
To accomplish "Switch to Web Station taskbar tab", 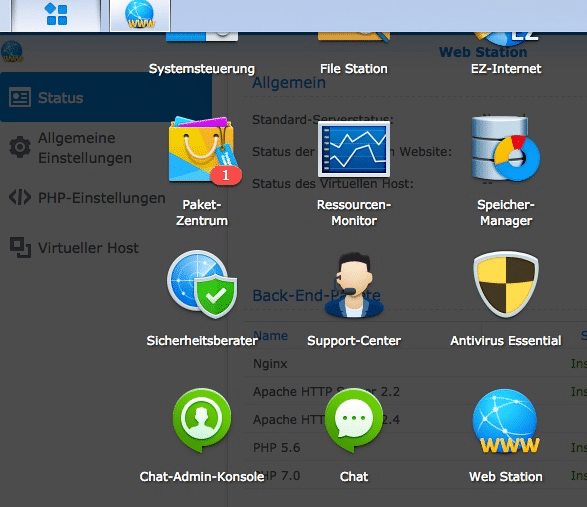I will point(140,15).
